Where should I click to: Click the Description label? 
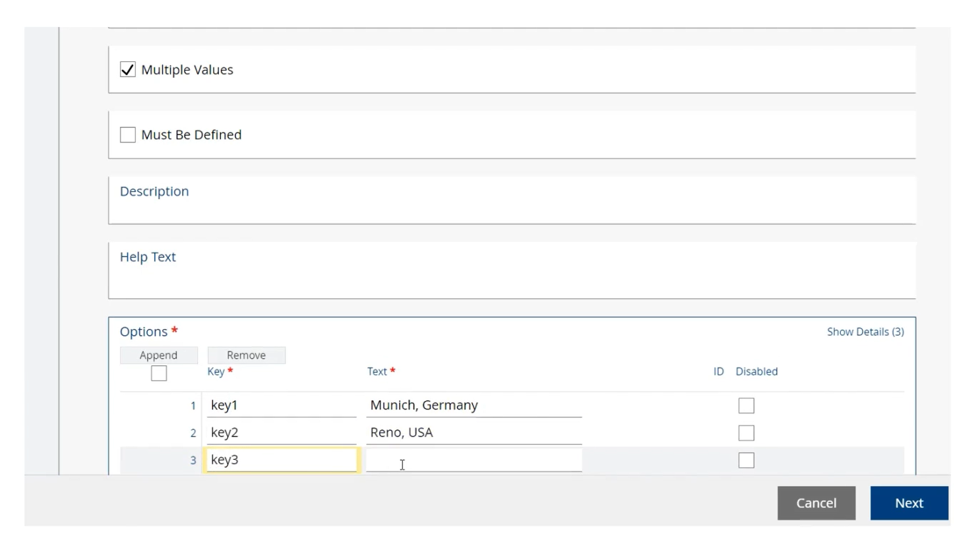(154, 191)
